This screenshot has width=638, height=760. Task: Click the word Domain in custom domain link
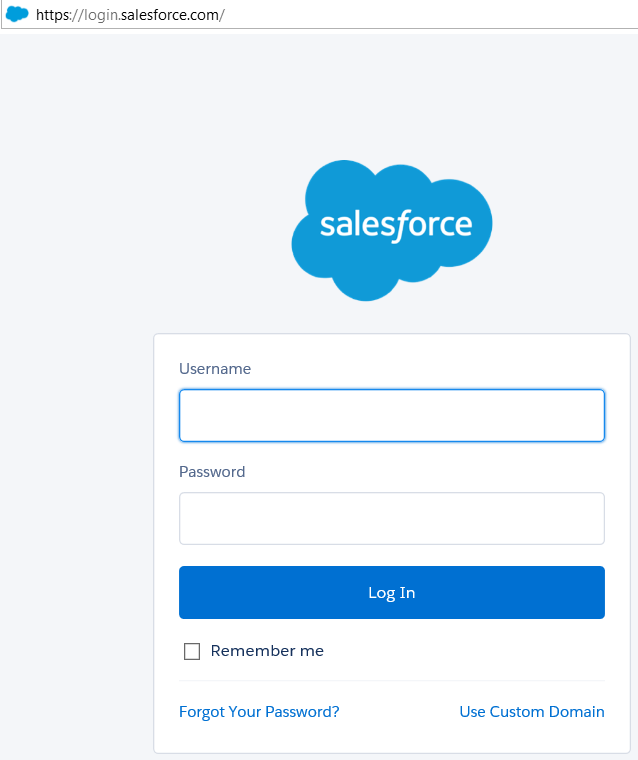pyautogui.click(x=577, y=712)
